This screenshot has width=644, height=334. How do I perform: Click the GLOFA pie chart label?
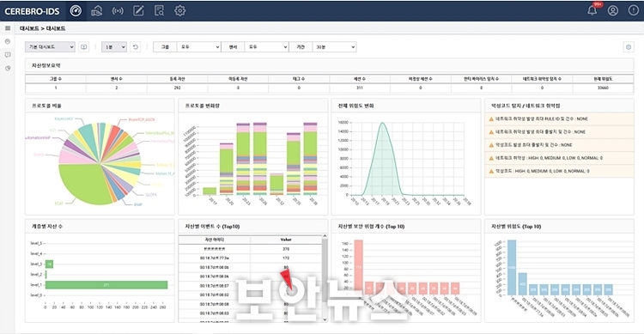pos(151,195)
